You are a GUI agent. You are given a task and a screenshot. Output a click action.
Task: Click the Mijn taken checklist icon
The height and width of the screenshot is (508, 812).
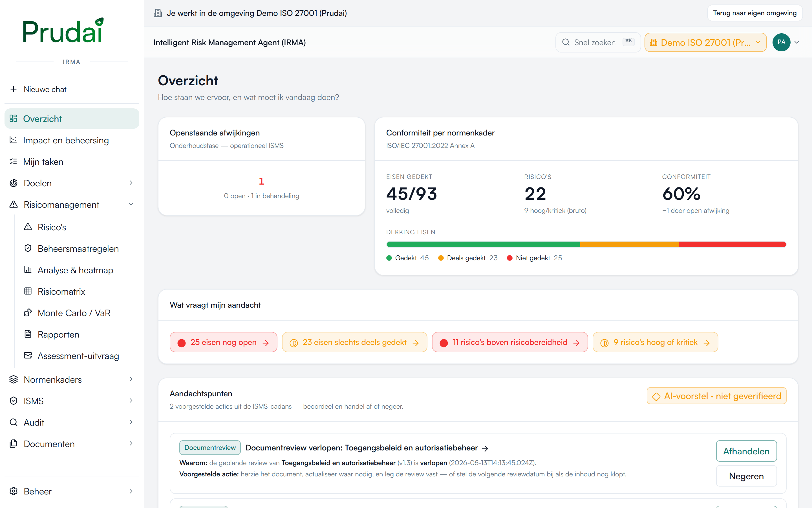click(13, 161)
